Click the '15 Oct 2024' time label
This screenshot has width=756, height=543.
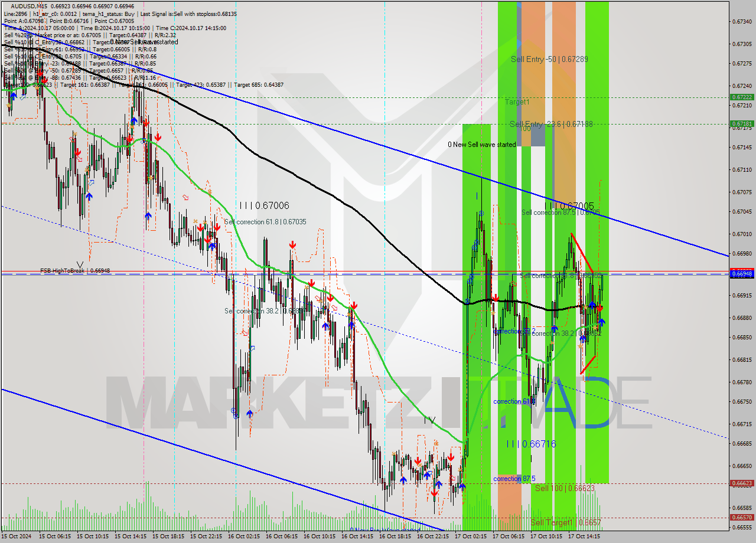click(x=16, y=537)
